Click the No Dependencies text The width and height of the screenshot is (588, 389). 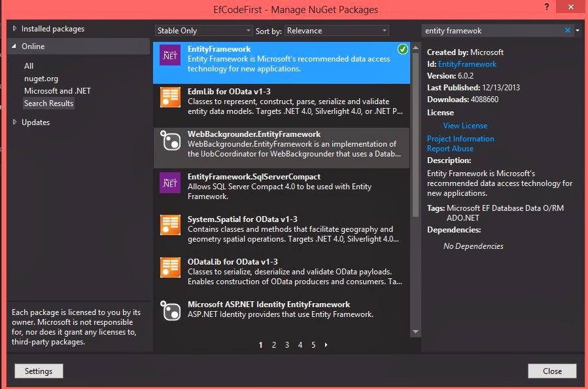[x=474, y=246]
